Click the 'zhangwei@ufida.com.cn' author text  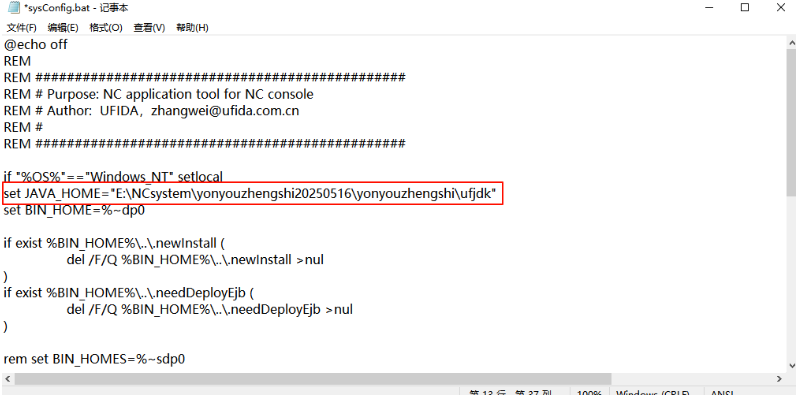(x=225, y=111)
